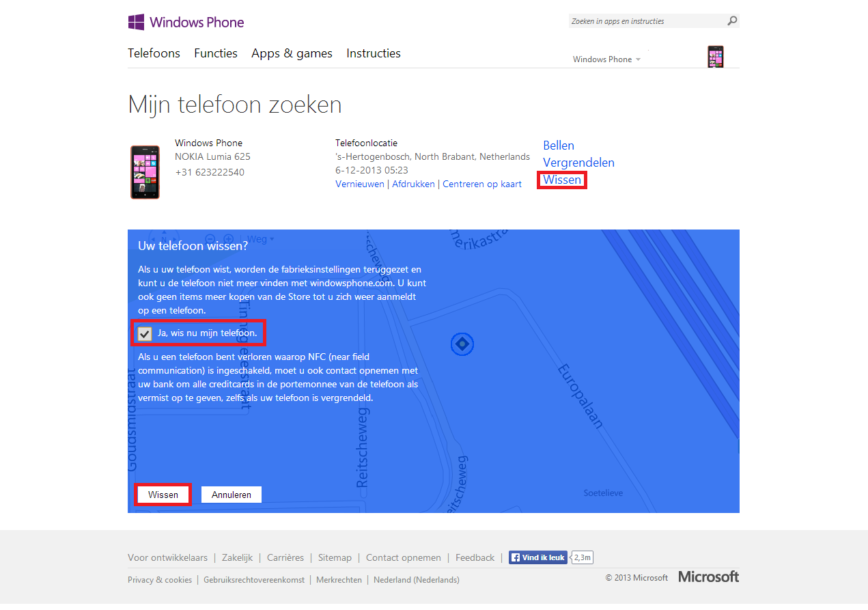The image size is (868, 610).
Task: Click the 2,3m like count
Action: [583, 557]
